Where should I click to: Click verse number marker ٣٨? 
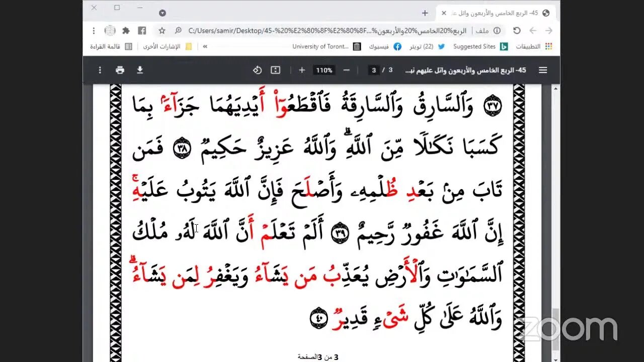click(x=181, y=149)
